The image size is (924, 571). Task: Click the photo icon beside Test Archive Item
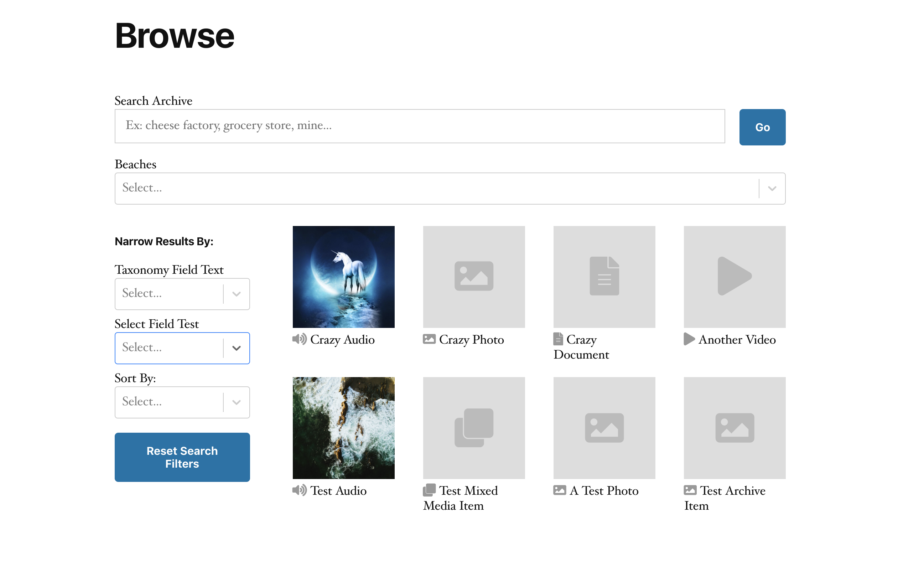point(690,490)
